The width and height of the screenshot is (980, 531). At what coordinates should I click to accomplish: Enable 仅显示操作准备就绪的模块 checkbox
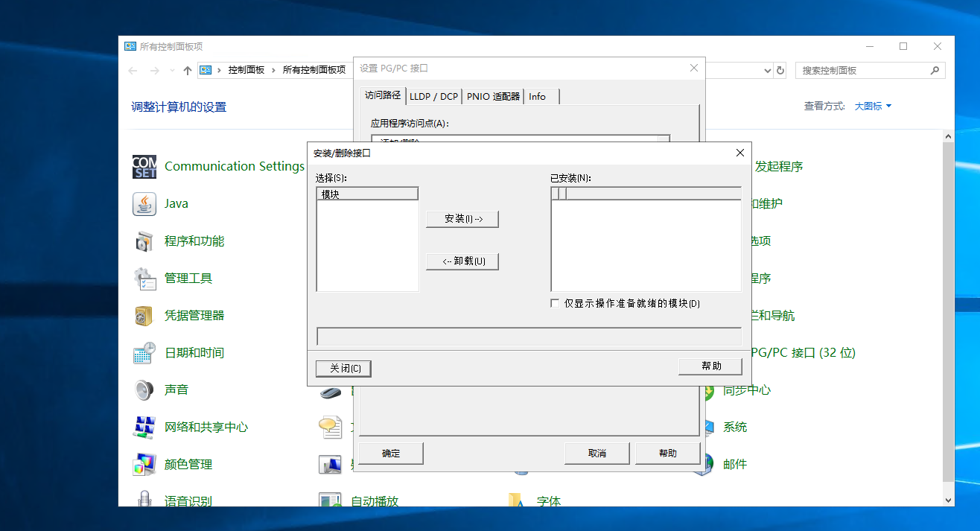pos(555,303)
